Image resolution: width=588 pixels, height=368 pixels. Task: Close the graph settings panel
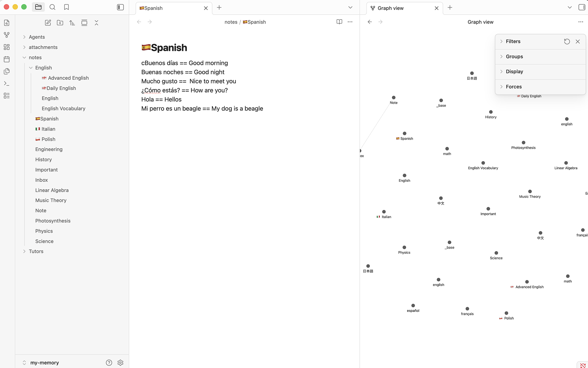pyautogui.click(x=578, y=41)
